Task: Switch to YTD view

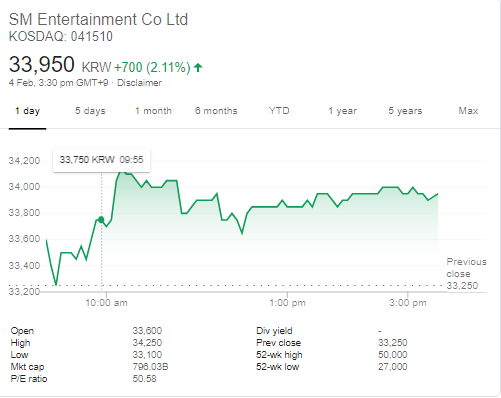Action: point(279,111)
